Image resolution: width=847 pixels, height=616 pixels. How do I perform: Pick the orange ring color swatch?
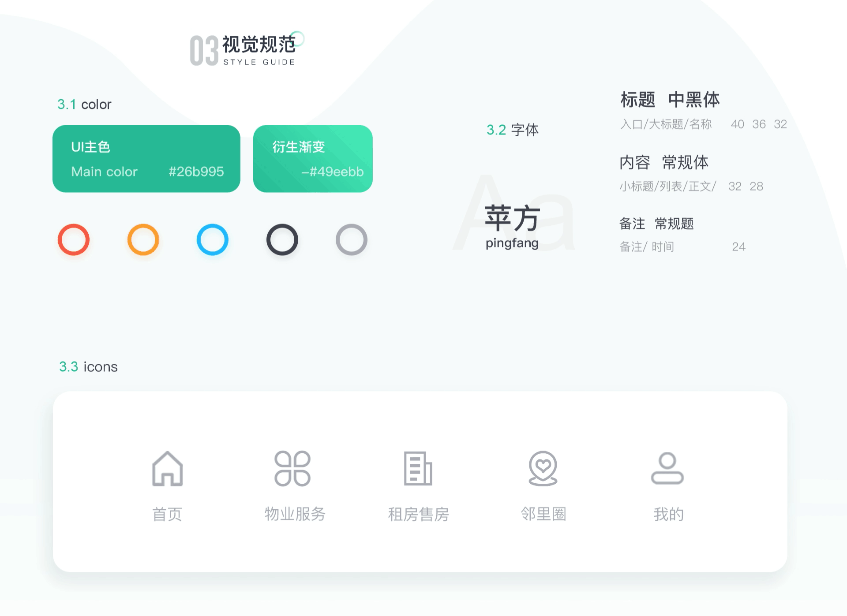click(143, 240)
